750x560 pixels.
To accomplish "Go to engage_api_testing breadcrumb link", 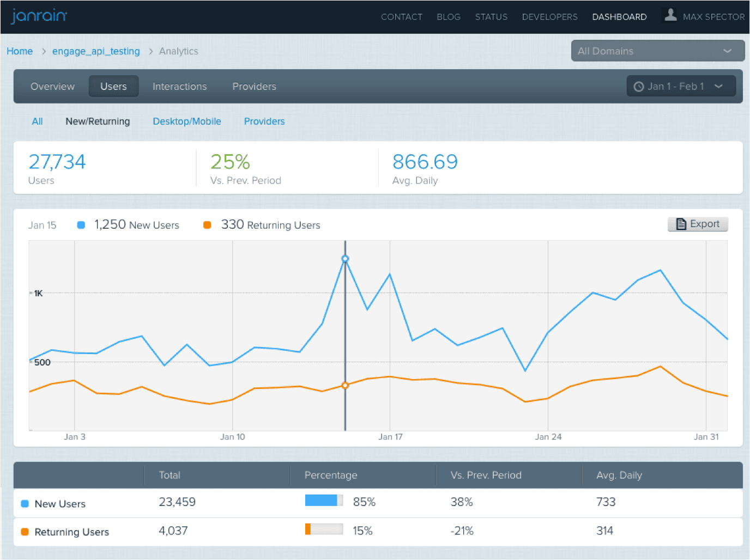I will coord(96,51).
